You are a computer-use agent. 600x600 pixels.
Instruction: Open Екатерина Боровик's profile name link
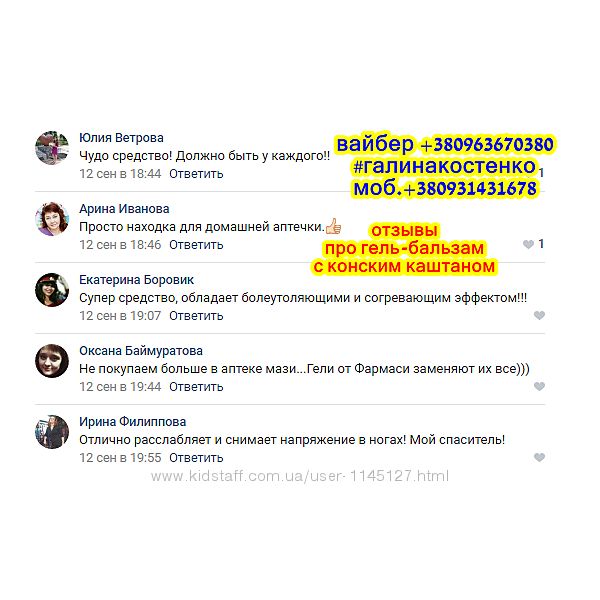137,280
